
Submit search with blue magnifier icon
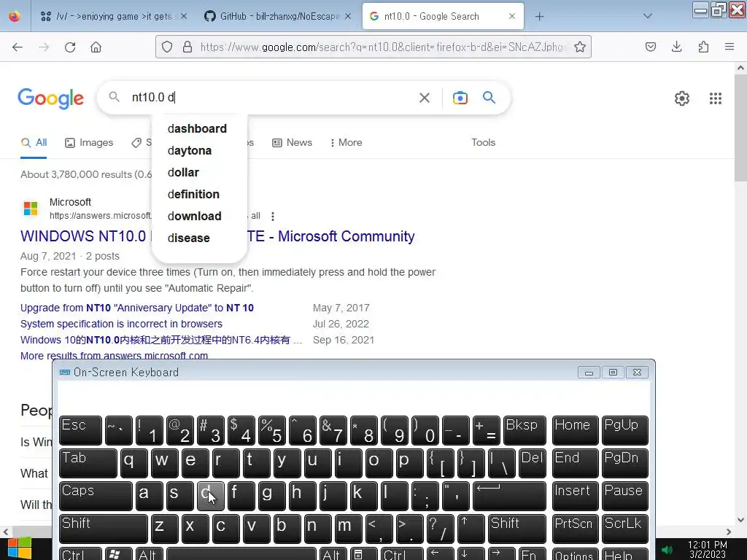tap(489, 98)
